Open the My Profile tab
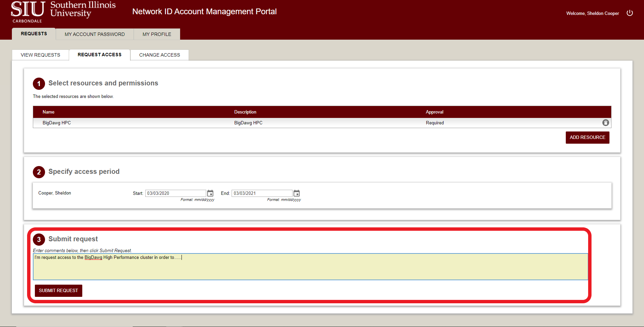 click(157, 34)
